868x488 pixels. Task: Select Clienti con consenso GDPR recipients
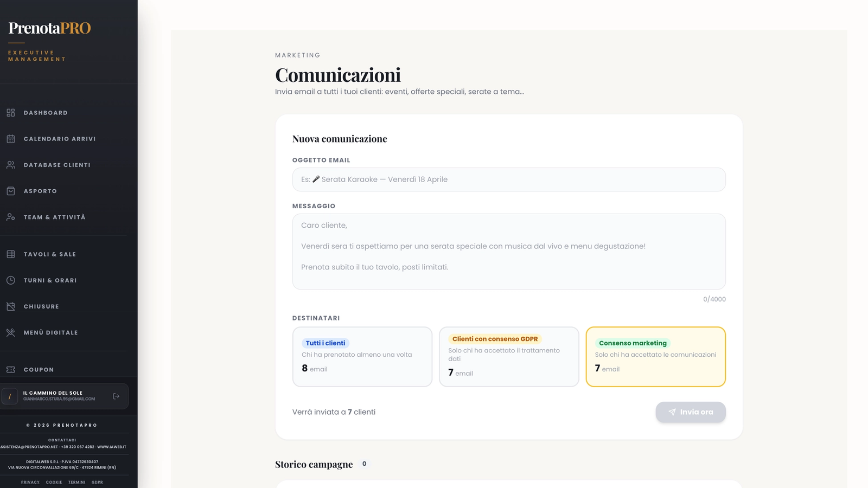click(509, 357)
